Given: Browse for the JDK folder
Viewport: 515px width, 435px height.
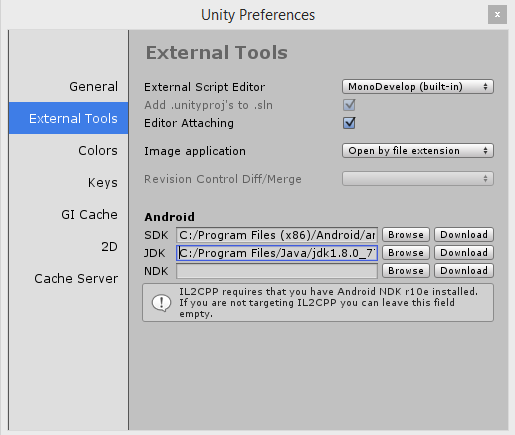Looking at the screenshot, I should (406, 253).
